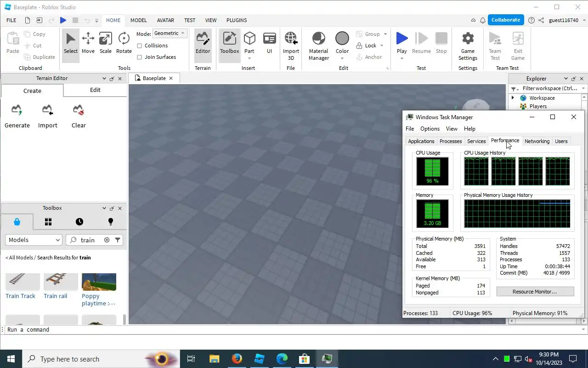Expand the Play dropdown arrow

tap(402, 58)
